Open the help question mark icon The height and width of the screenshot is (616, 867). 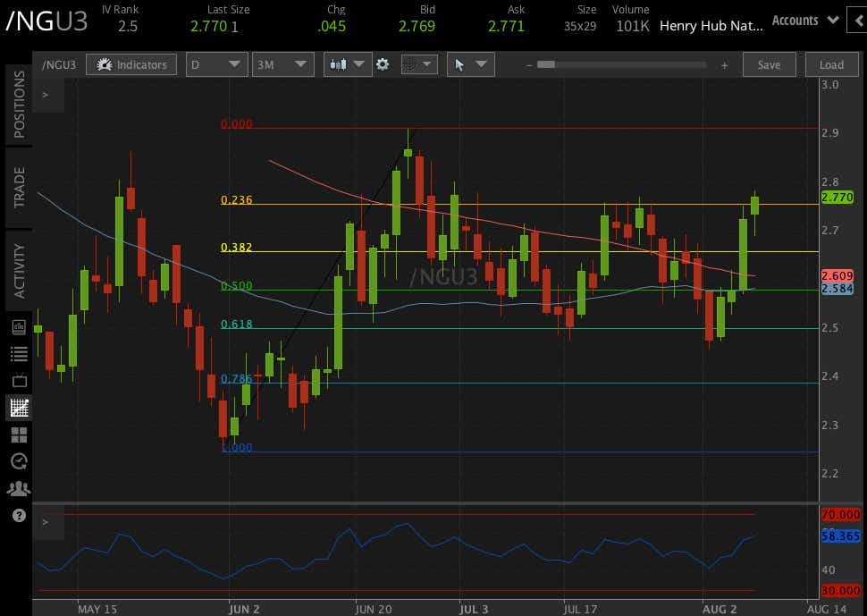point(19,515)
